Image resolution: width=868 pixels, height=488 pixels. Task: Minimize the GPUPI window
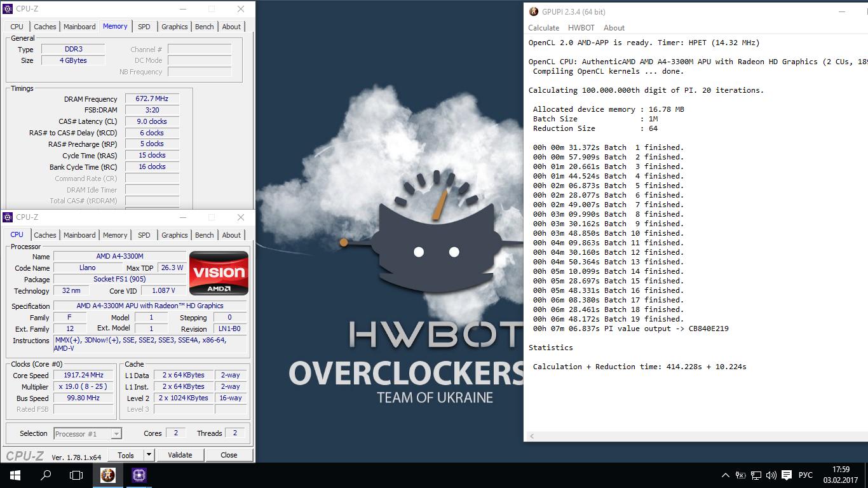(x=842, y=11)
